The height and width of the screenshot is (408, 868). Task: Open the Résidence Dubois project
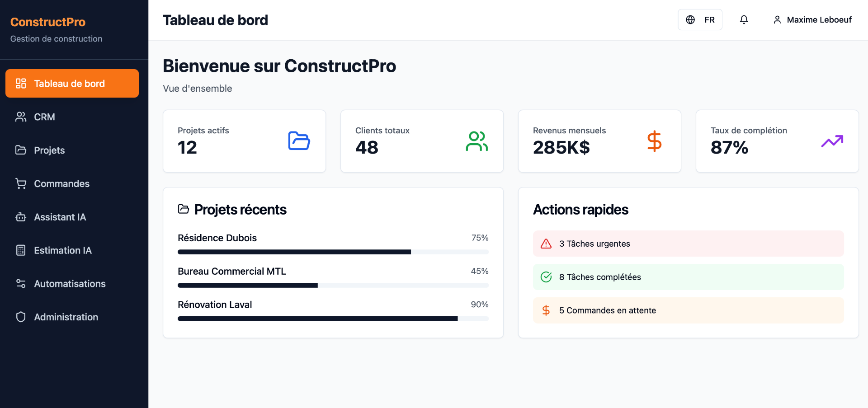click(x=217, y=238)
